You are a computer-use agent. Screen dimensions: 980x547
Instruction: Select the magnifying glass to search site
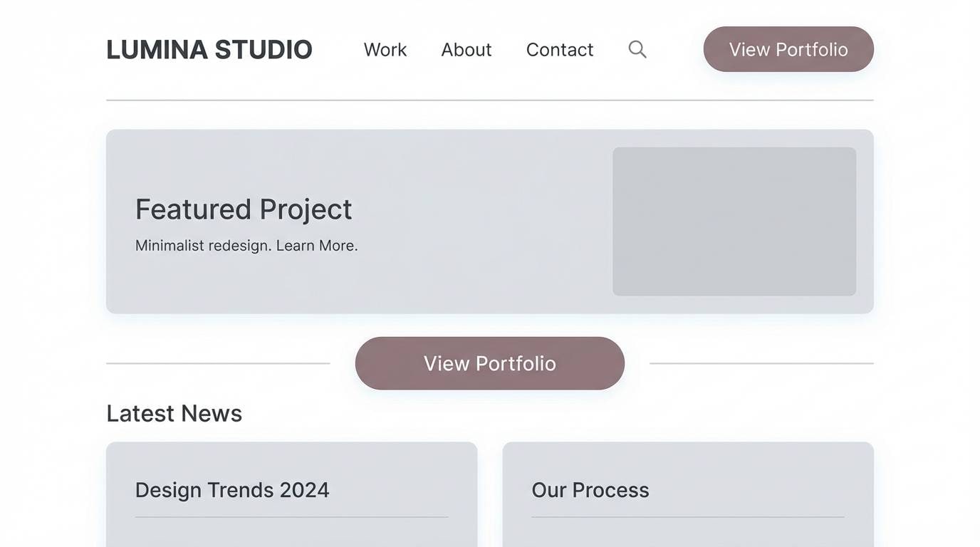pos(637,49)
